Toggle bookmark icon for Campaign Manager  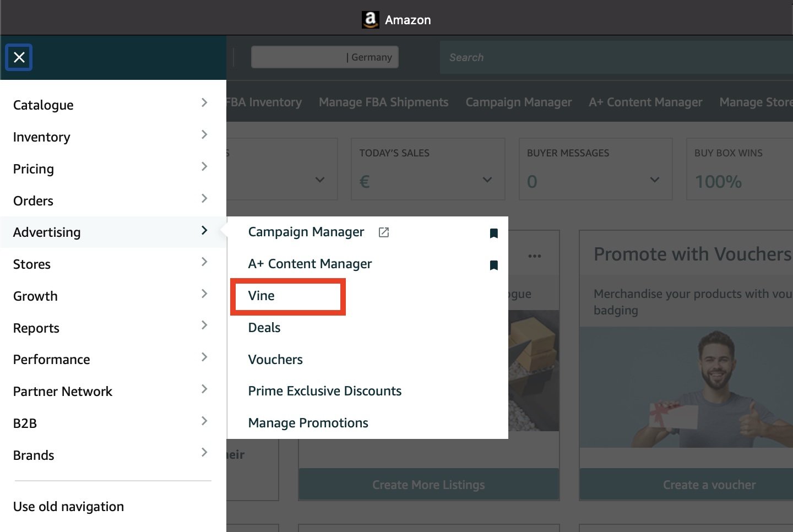(x=494, y=233)
